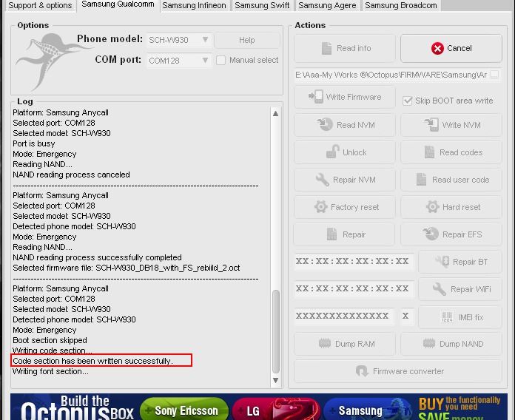
Task: Click the IMEI number input field
Action: click(x=344, y=316)
